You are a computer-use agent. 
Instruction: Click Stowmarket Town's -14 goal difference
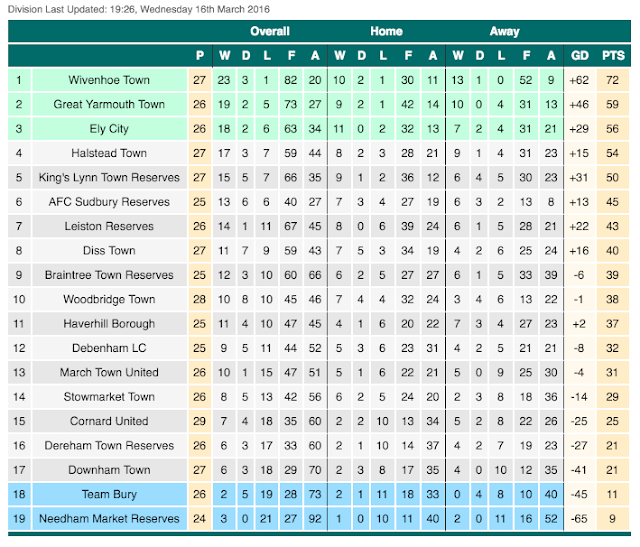click(579, 397)
